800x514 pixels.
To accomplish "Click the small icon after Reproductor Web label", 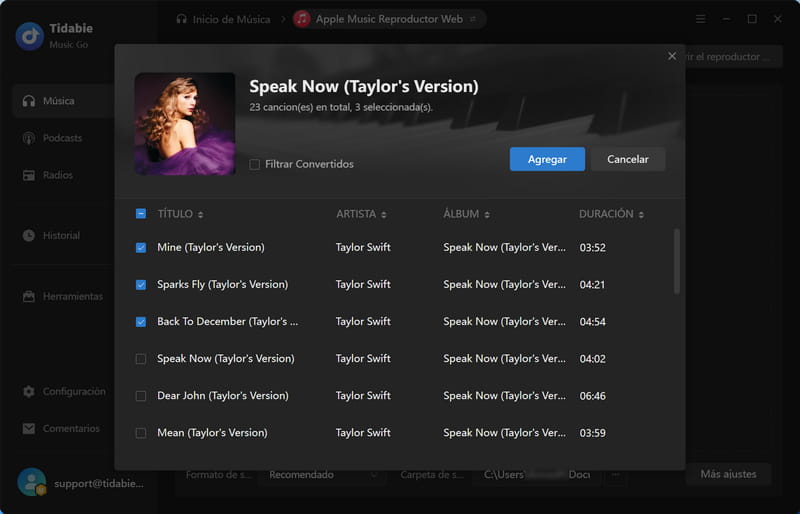I will point(473,19).
